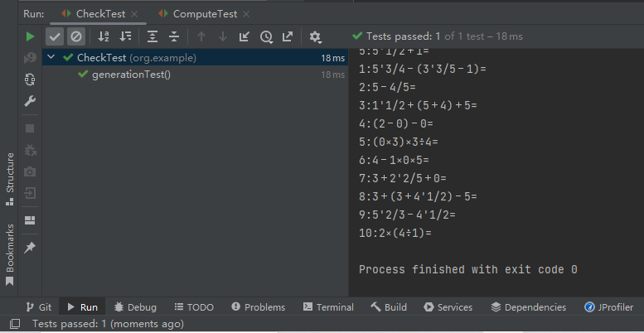Rerun the tests with green play icon

pyautogui.click(x=31, y=36)
